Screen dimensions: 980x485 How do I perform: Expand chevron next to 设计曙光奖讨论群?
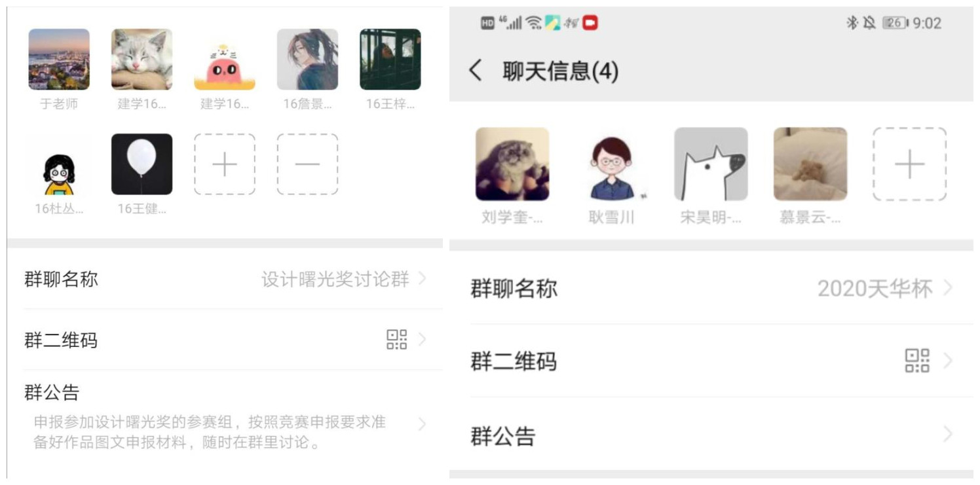423,279
